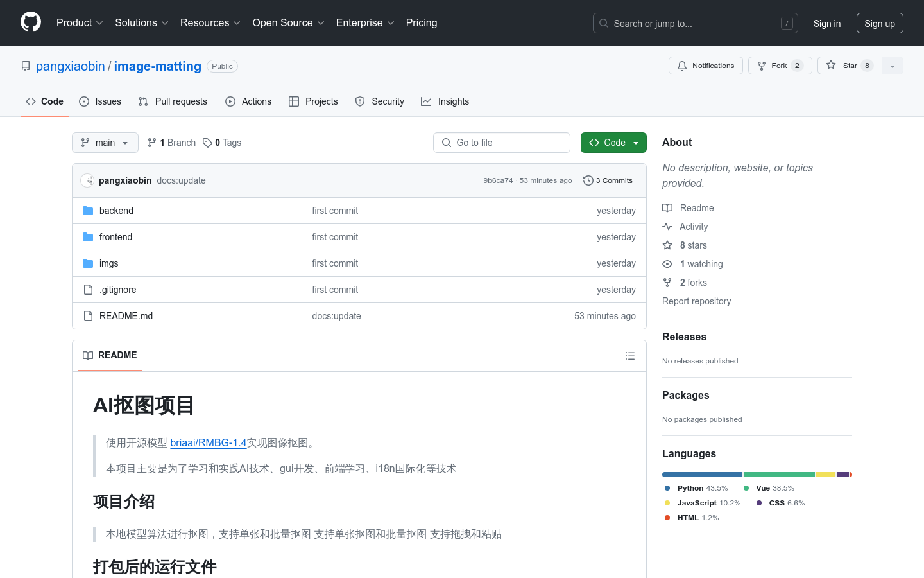Switch to the Projects tab
This screenshot has width=924, height=578.
click(313, 101)
